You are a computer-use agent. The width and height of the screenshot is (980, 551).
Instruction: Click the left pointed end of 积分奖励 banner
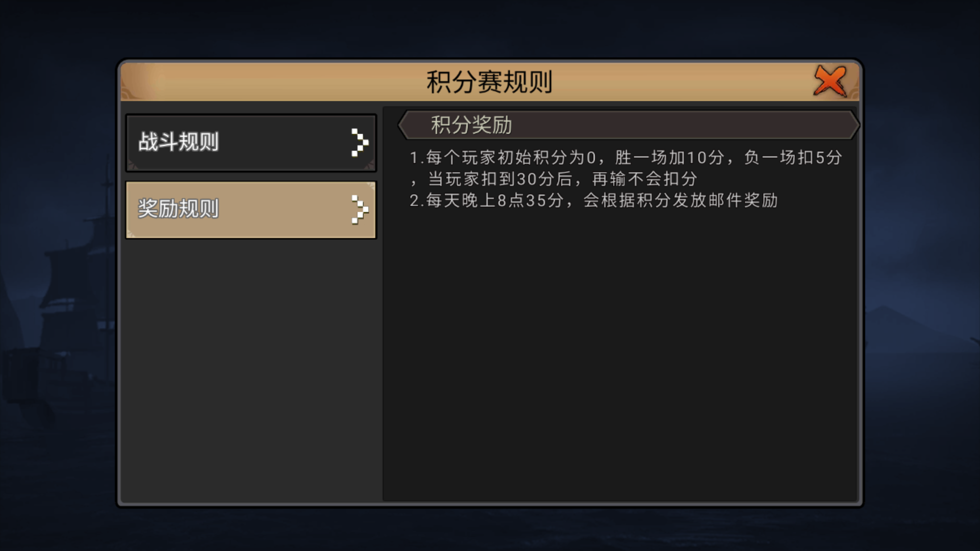(x=405, y=124)
